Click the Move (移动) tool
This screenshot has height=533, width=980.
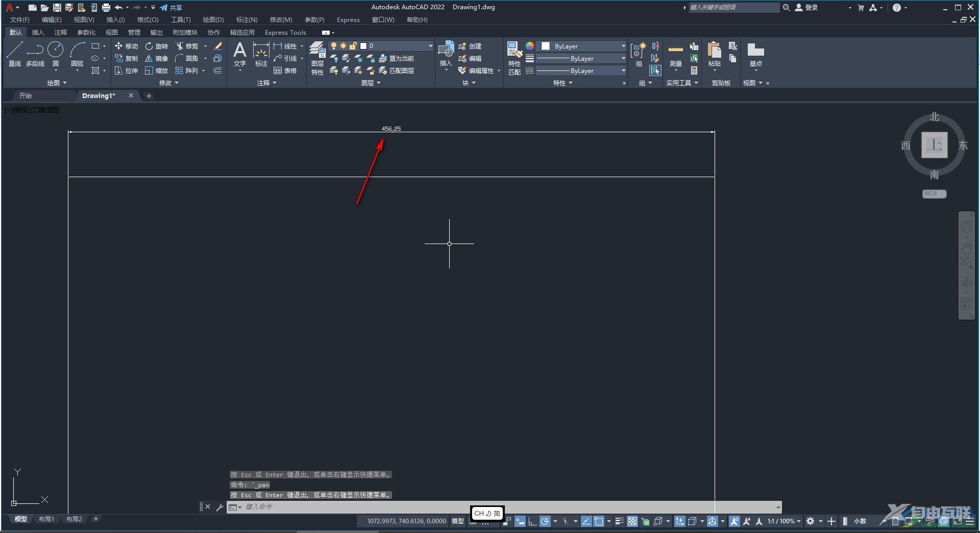coord(126,46)
